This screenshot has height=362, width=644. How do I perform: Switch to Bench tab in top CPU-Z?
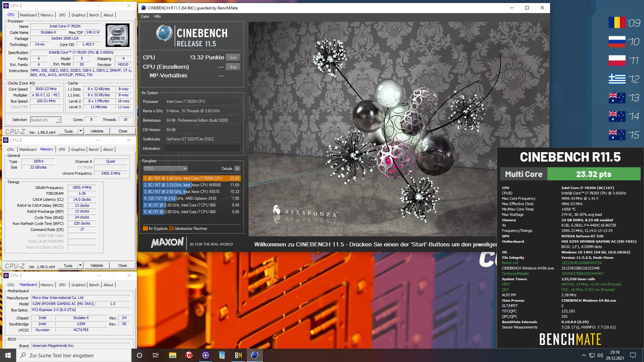(x=94, y=15)
